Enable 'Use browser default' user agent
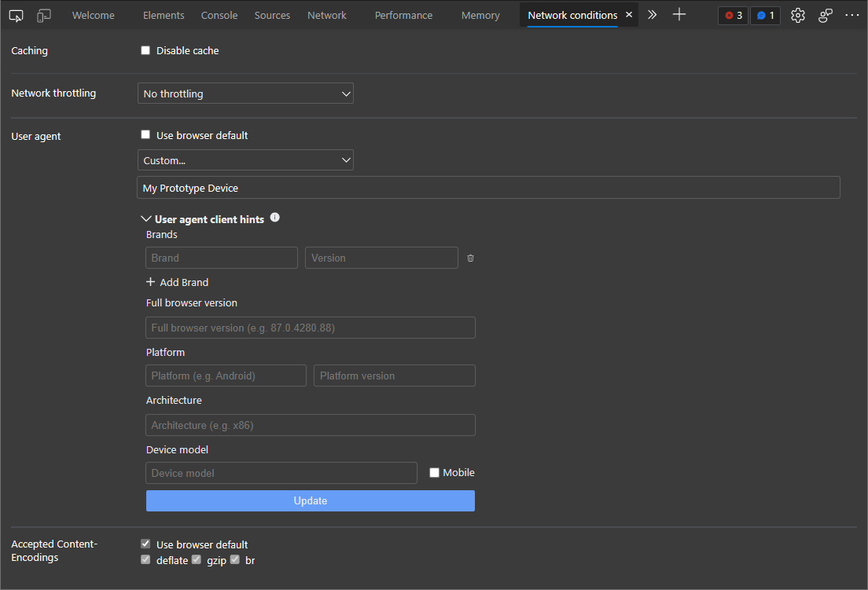 coord(145,134)
